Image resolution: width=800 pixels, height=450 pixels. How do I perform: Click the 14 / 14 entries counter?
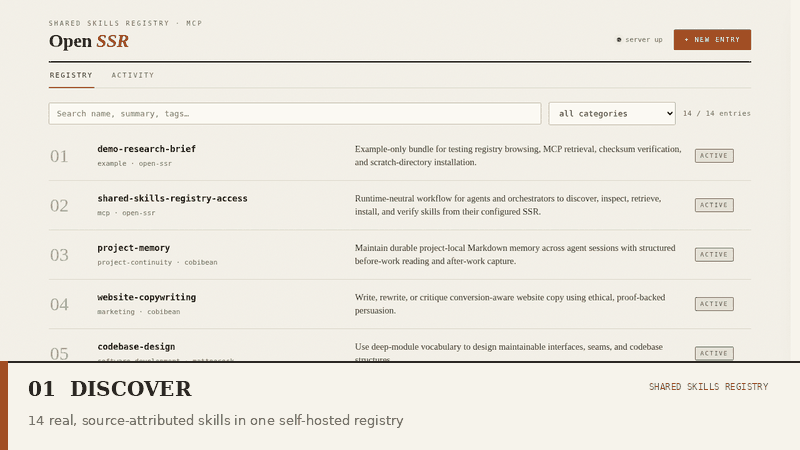point(716,113)
